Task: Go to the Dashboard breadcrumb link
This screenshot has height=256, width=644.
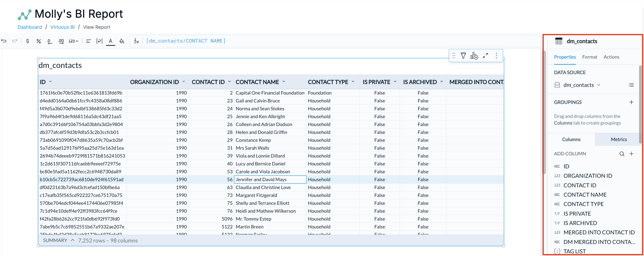Action: point(30,27)
